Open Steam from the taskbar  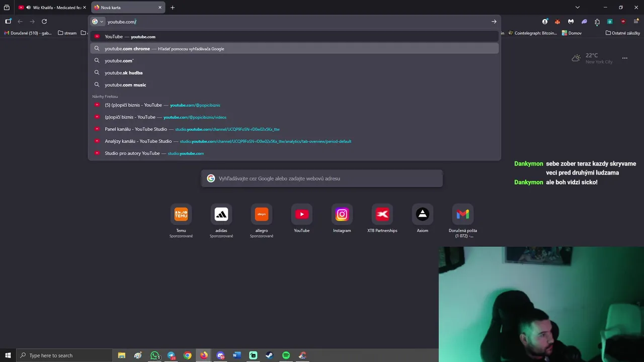point(270,355)
